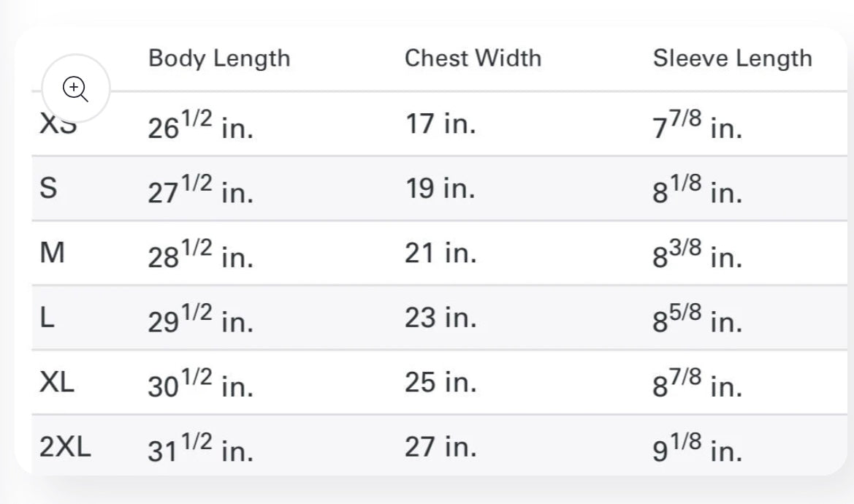Select the Body Length column header
The image size is (854, 504).
pyautogui.click(x=219, y=58)
